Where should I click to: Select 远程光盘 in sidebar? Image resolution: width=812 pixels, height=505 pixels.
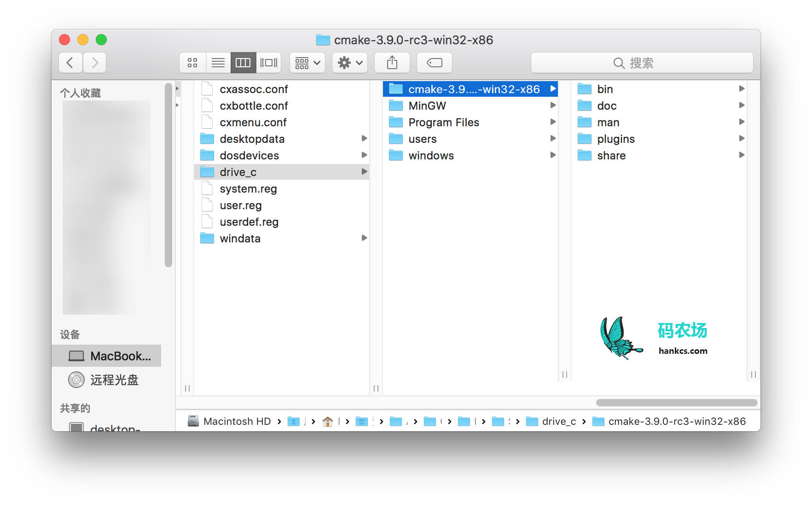point(106,380)
